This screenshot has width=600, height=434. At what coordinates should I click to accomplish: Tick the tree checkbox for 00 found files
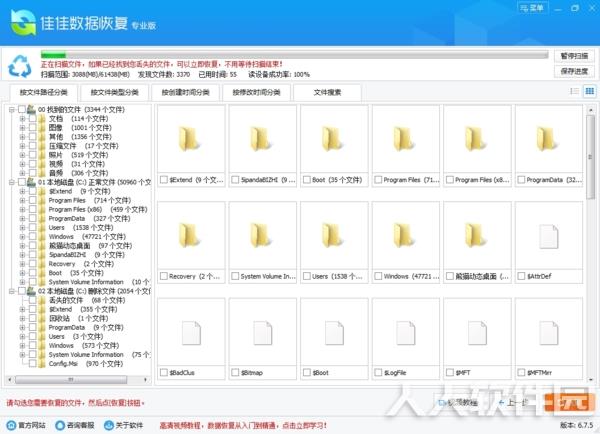pos(22,109)
